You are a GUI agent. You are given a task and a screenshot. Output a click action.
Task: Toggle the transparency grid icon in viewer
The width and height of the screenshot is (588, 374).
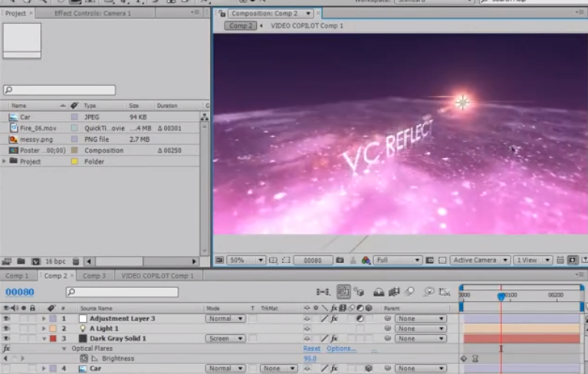coord(442,260)
